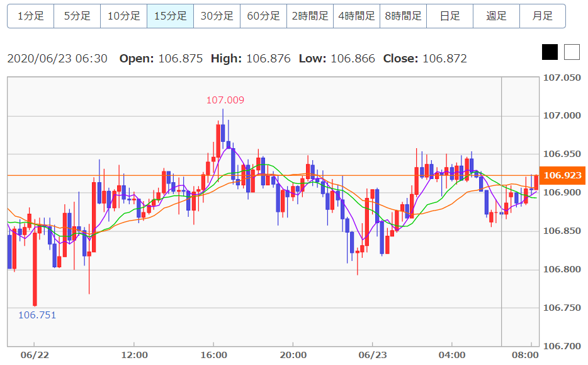Screen dimensions: 588x365
Task: Select the 1分足 timeframe tab
Action: [30, 16]
